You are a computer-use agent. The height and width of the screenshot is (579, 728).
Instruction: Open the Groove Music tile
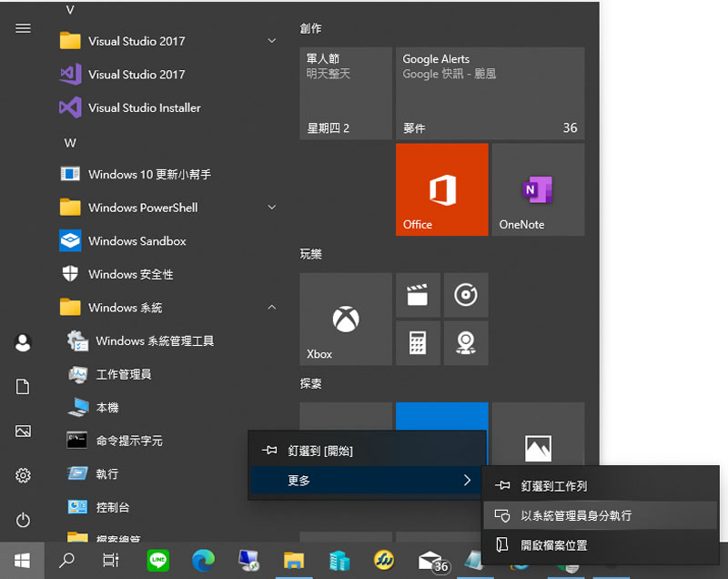click(466, 295)
